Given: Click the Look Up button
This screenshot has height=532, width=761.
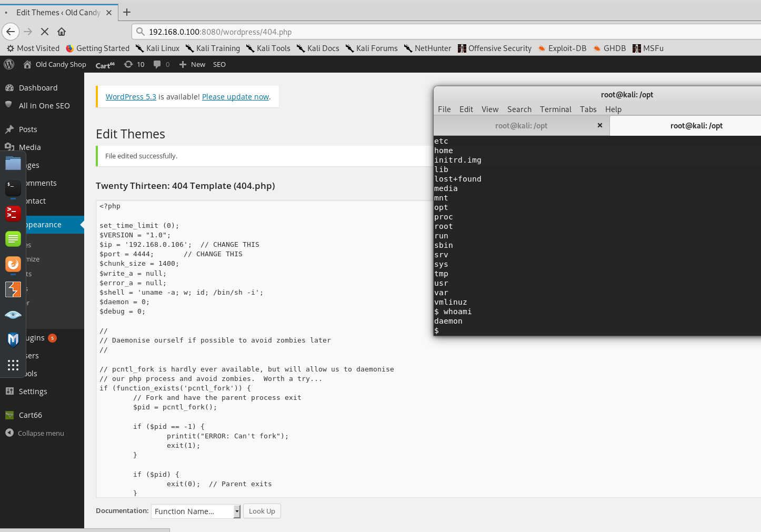Looking at the screenshot, I should coord(262,511).
